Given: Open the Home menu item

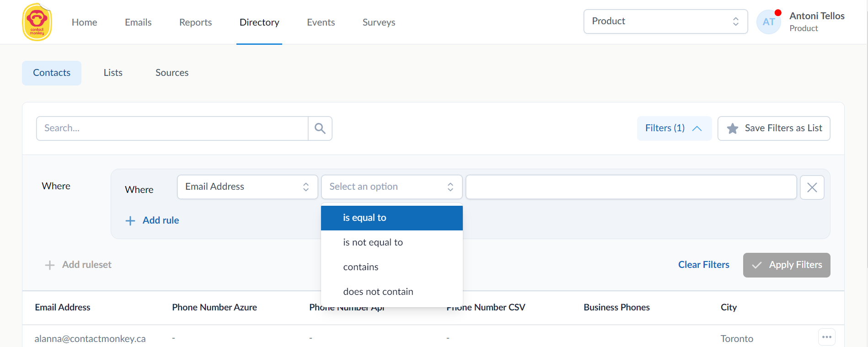Looking at the screenshot, I should tap(84, 22).
